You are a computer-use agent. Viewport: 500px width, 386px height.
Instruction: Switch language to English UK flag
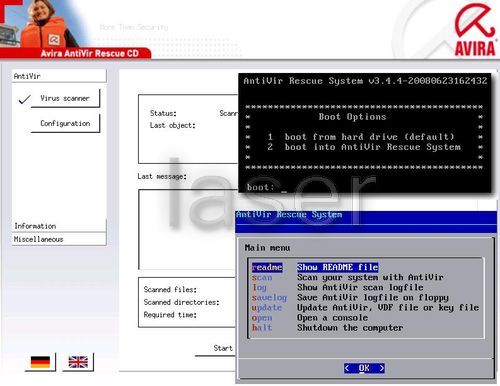point(78,362)
